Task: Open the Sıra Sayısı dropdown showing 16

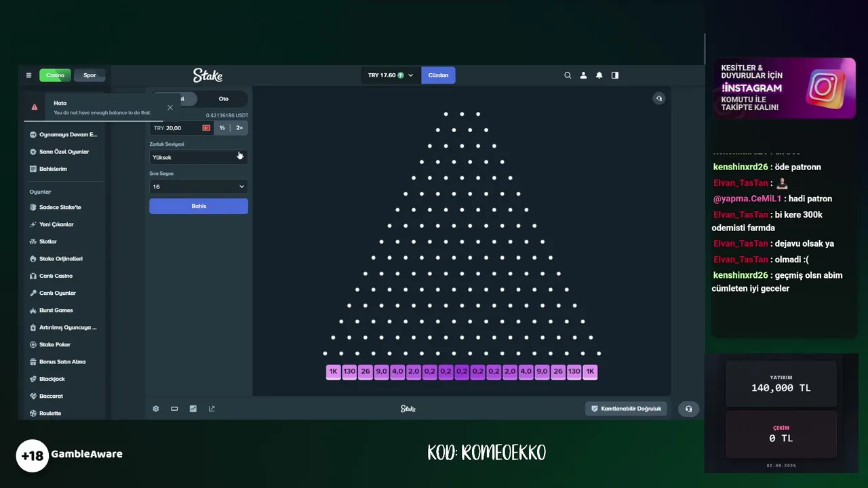Action: pyautogui.click(x=199, y=186)
